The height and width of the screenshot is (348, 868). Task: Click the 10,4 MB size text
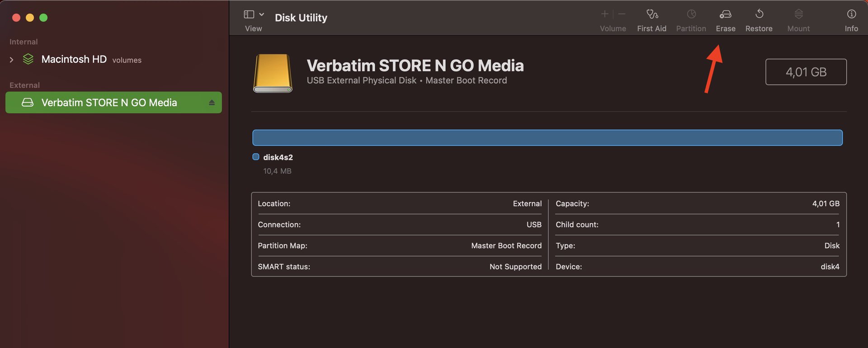coord(277,171)
